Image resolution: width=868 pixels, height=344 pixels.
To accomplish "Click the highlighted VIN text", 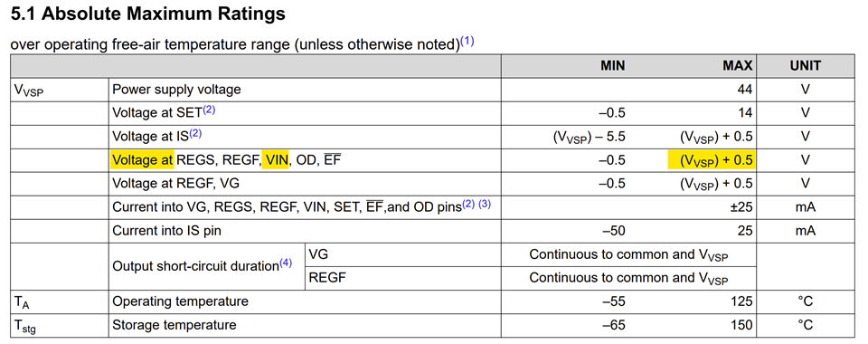I will pos(275,160).
